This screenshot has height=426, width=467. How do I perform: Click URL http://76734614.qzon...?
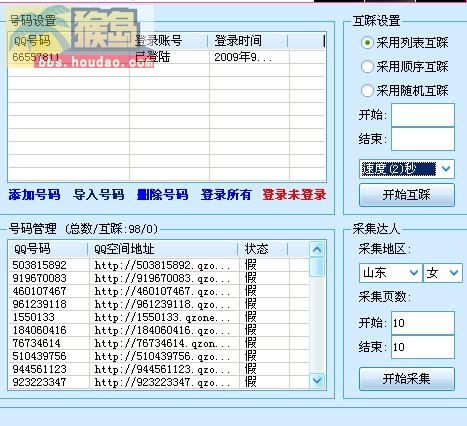click(x=162, y=344)
